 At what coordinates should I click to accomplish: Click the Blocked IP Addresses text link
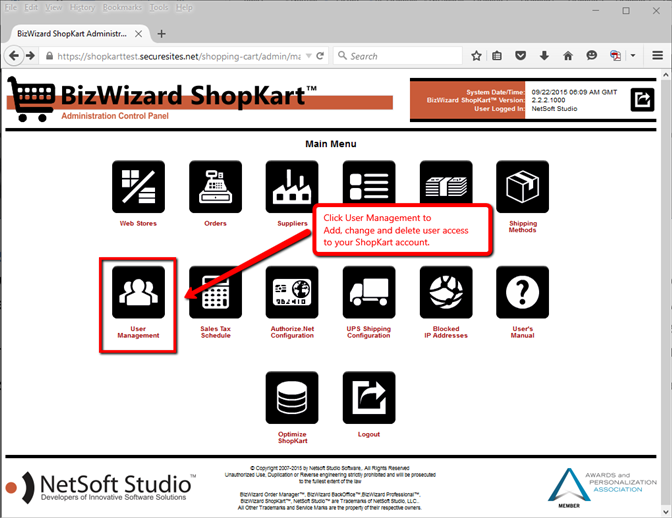pyautogui.click(x=446, y=332)
